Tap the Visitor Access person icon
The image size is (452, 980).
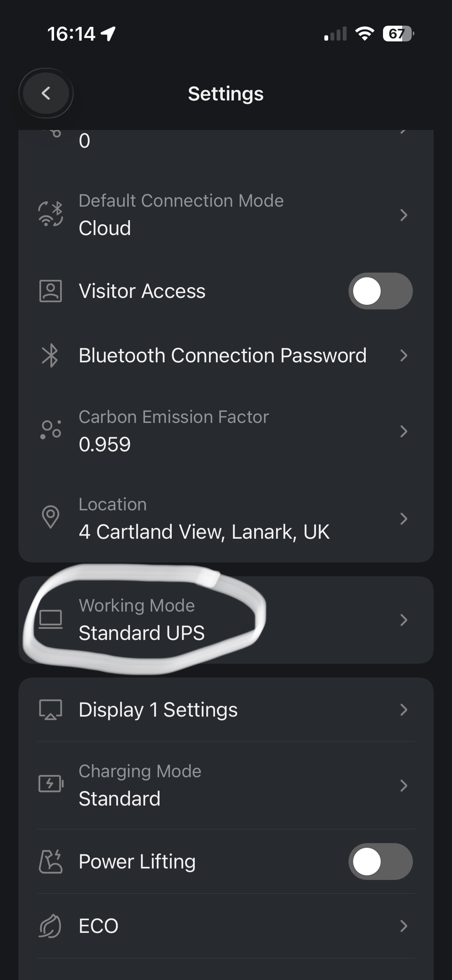pos(51,291)
